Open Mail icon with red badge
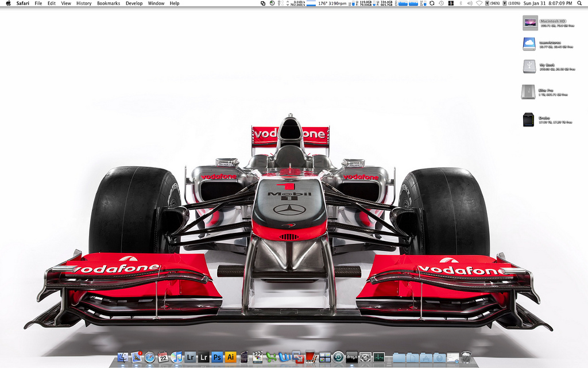The height and width of the screenshot is (368, 588). [x=137, y=357]
